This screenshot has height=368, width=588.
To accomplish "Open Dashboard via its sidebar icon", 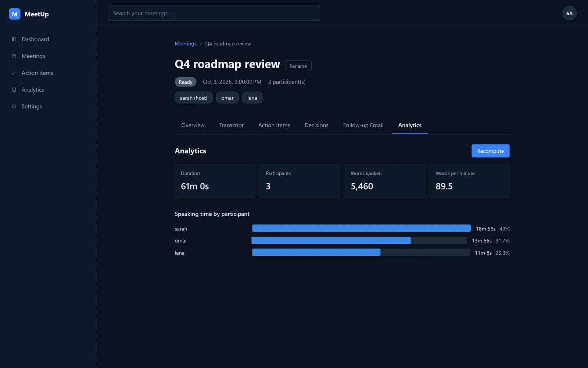I will click(x=14, y=39).
